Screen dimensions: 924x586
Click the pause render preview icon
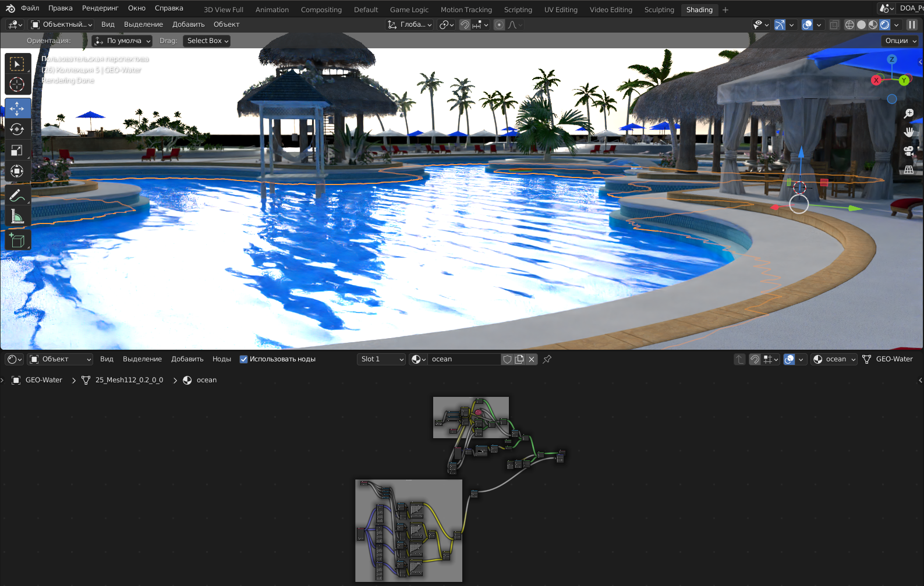pyautogui.click(x=912, y=25)
